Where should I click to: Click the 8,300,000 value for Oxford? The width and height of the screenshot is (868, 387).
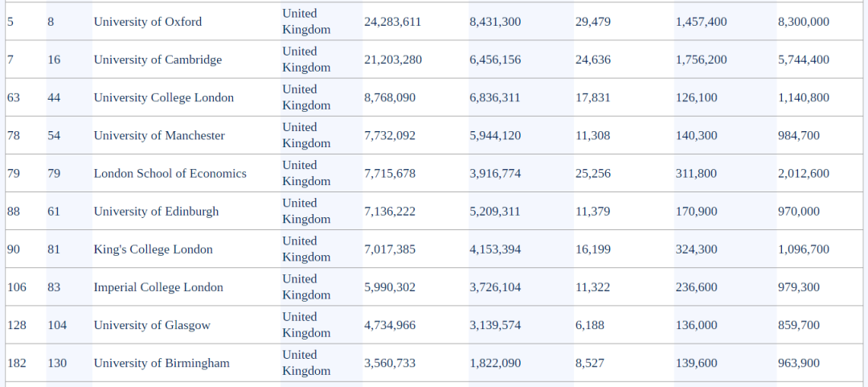(x=803, y=22)
